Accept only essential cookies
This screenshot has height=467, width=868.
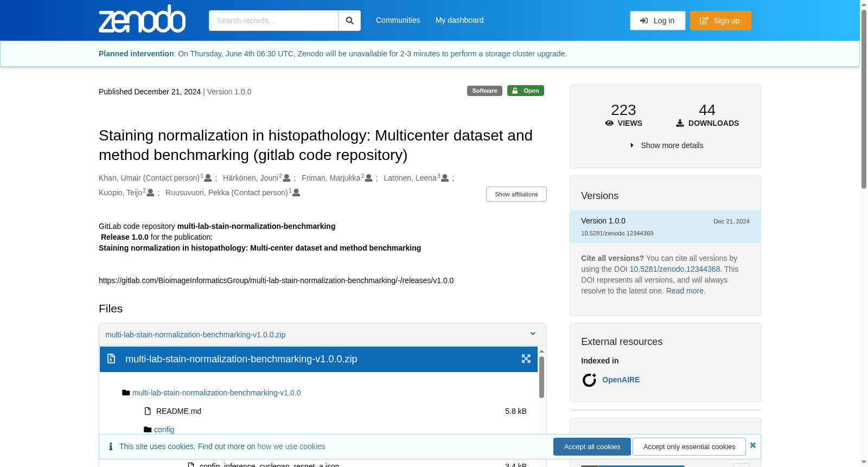(689, 447)
